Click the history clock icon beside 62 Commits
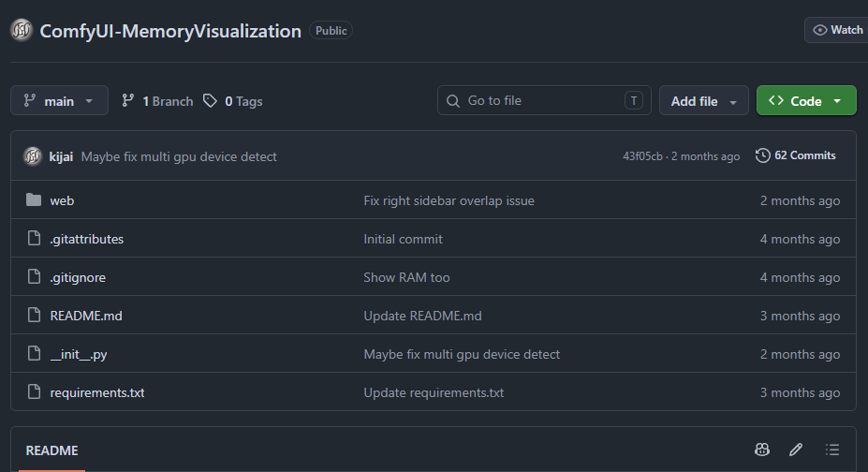Screen dimensions: 868x472 (x=763, y=155)
